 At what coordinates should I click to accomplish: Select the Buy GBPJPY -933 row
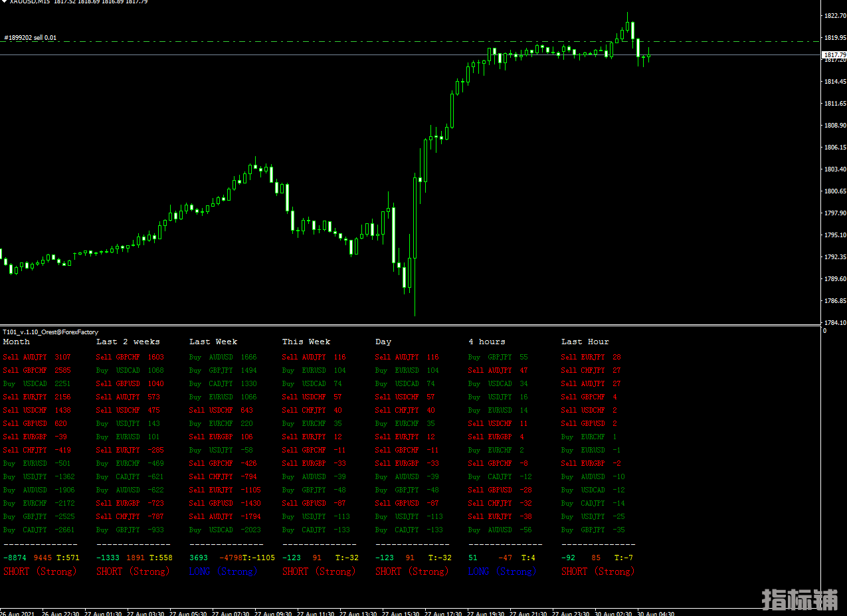pyautogui.click(x=130, y=530)
